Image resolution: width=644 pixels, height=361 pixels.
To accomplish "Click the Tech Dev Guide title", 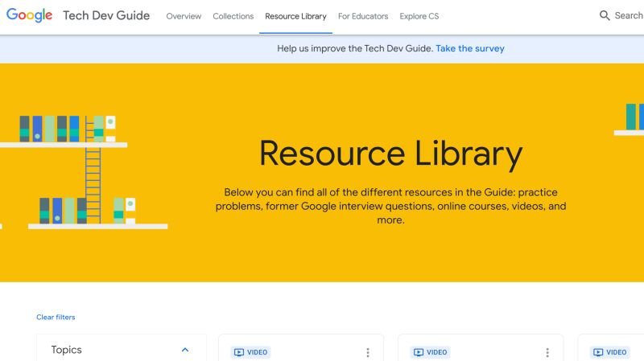I will [106, 15].
